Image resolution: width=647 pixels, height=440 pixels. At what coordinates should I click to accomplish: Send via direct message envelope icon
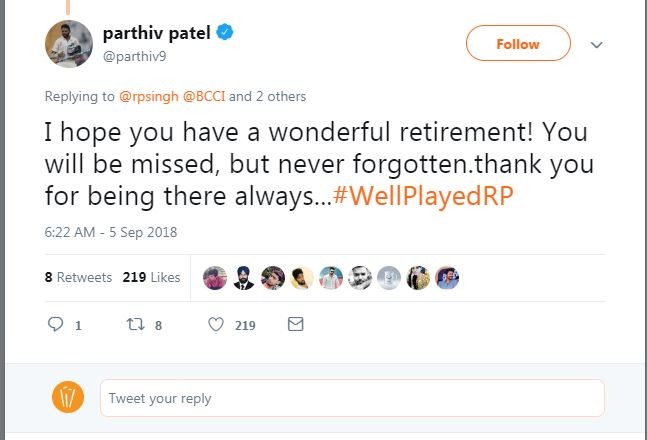(x=295, y=324)
